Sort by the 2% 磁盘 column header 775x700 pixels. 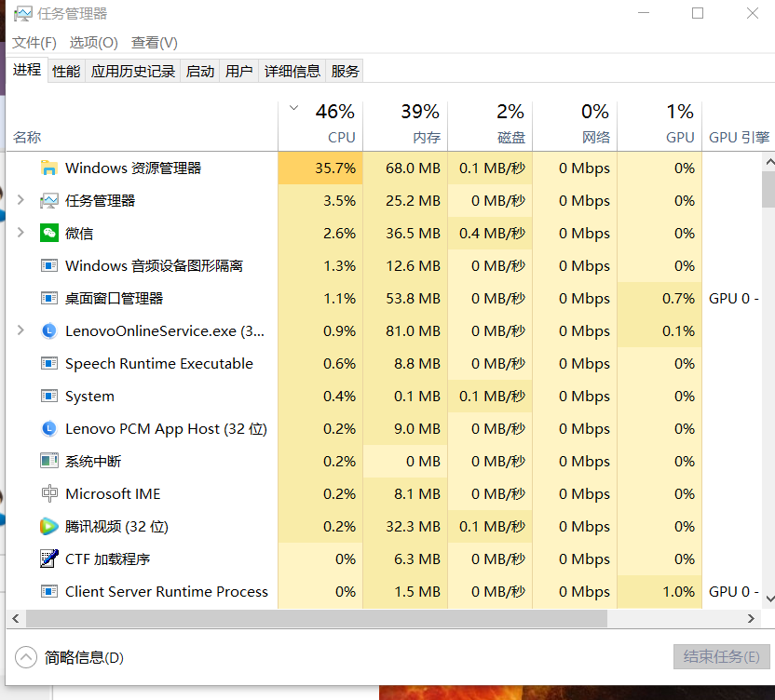(490, 126)
